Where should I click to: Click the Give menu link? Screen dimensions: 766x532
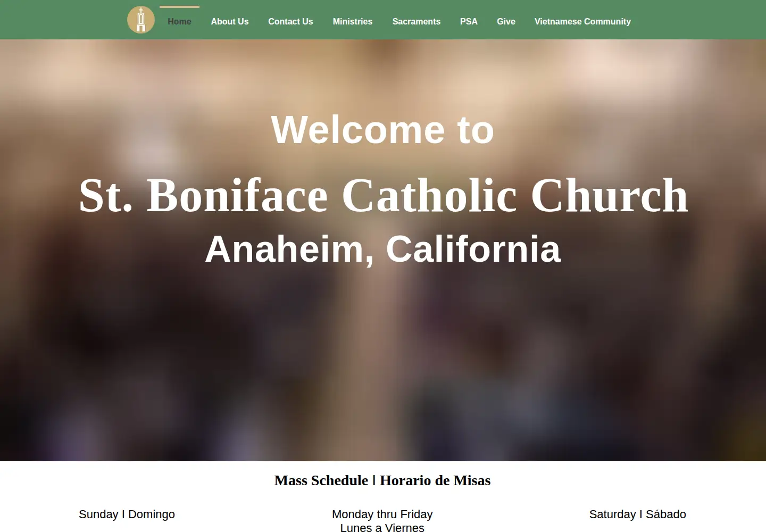(506, 22)
